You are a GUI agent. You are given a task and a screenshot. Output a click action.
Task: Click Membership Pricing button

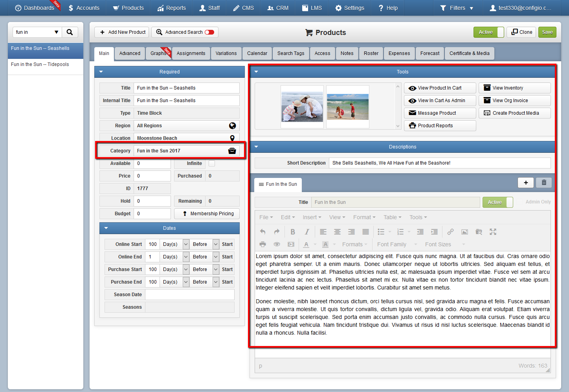click(207, 214)
